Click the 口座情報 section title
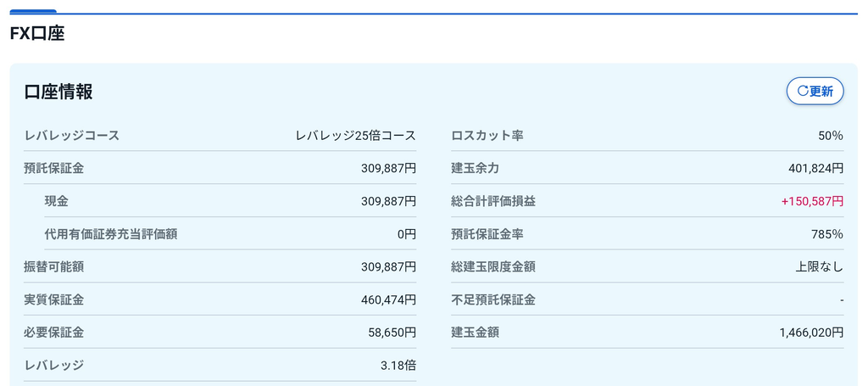868x386 pixels. coord(58,92)
